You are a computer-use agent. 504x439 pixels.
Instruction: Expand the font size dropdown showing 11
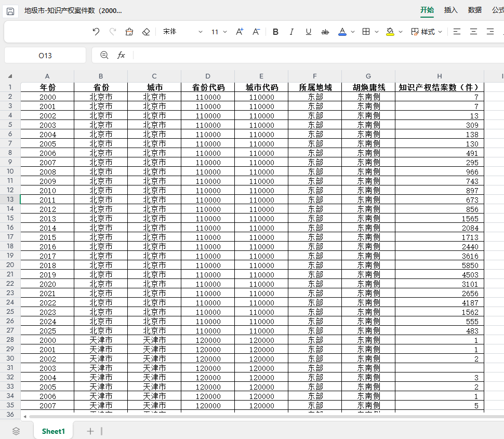[219, 32]
